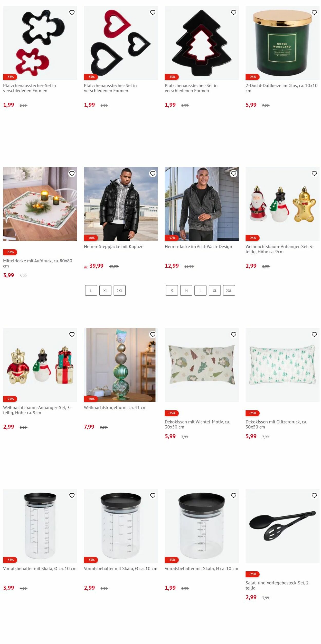Screen dimensions: 321x644
Task: Click heart icon on Acid-Wash jacket
Action: [233, 174]
